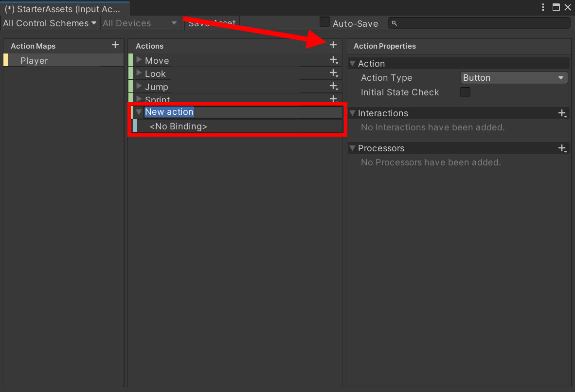This screenshot has width=575, height=392.
Task: Select the Sprint action row
Action: pos(235,98)
